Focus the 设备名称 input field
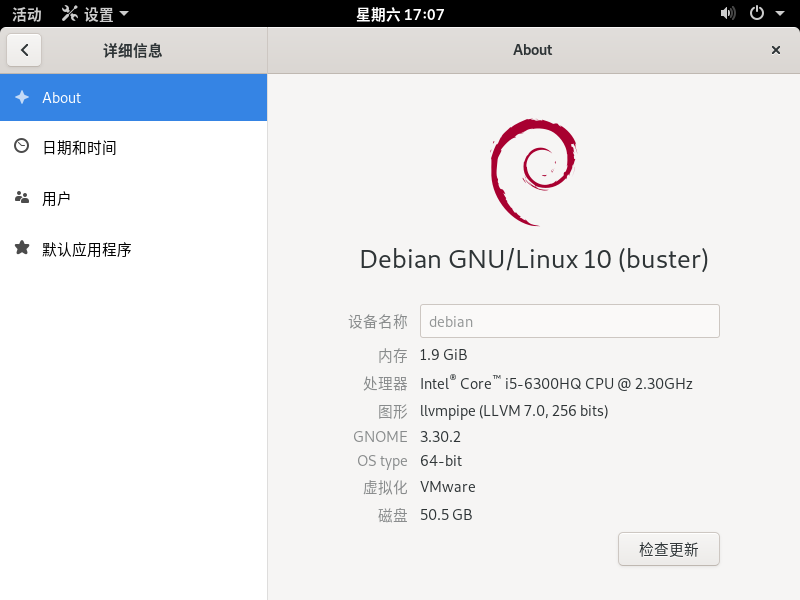 tap(569, 321)
